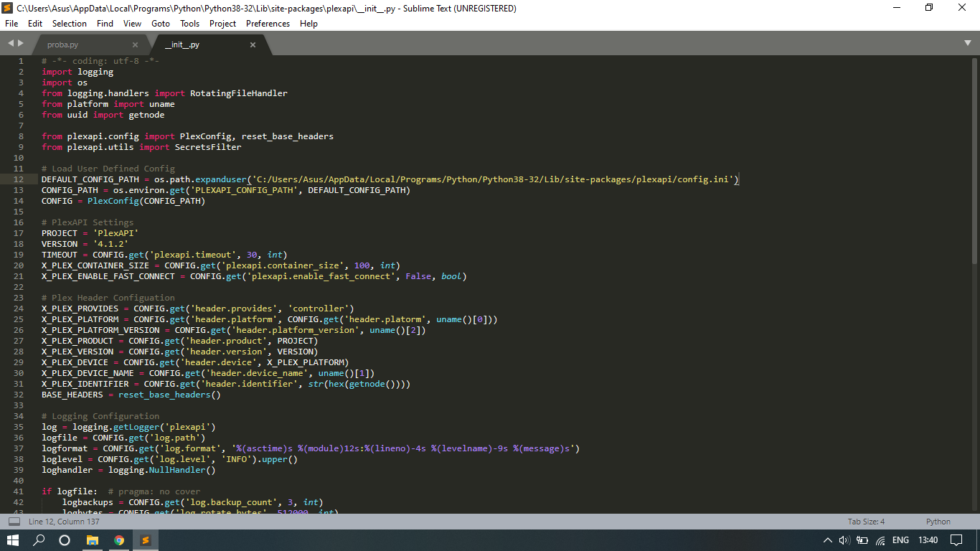
Task: Open Chrome from the taskbar
Action: [x=119, y=539]
